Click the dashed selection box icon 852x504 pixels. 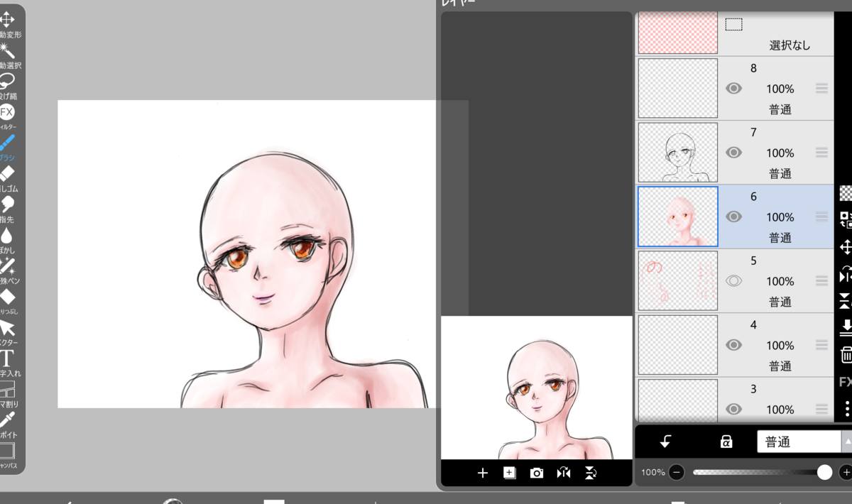(x=733, y=25)
